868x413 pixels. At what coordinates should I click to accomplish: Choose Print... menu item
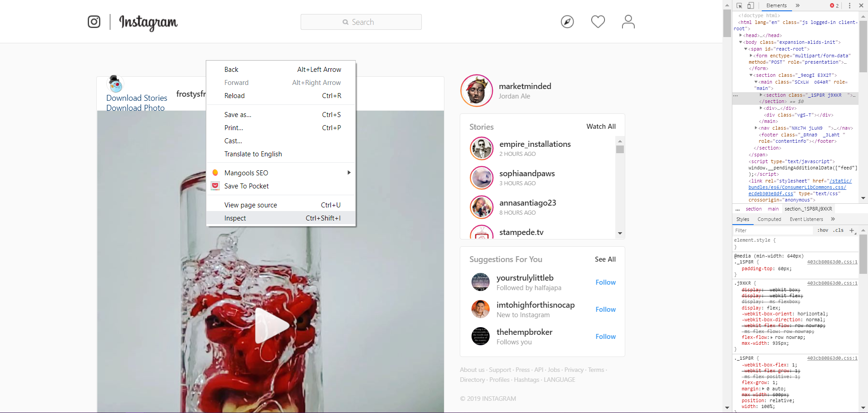[281, 128]
